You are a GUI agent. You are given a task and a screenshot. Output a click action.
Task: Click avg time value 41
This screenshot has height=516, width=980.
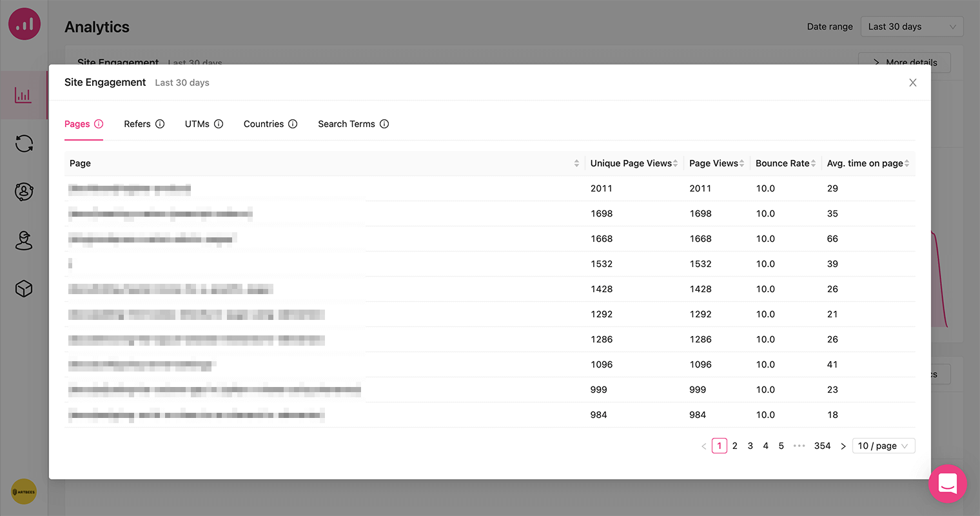(832, 364)
